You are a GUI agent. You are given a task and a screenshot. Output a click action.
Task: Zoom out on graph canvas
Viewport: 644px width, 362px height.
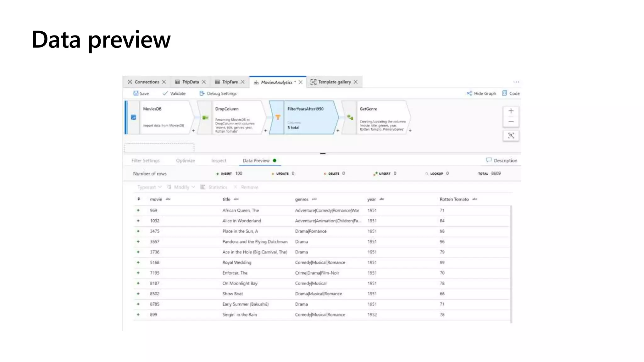coord(511,122)
